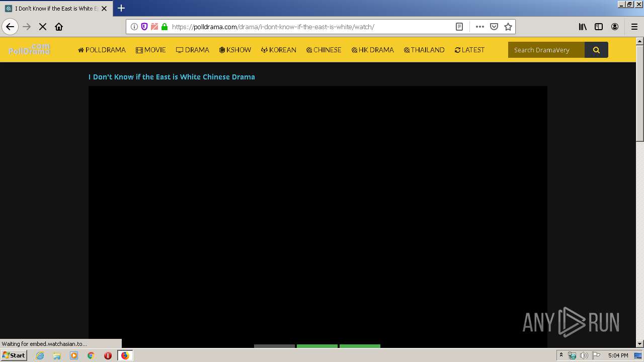Close the 'I Don't Know if the East is White' tab
The width and height of the screenshot is (644, 362).
point(104,9)
